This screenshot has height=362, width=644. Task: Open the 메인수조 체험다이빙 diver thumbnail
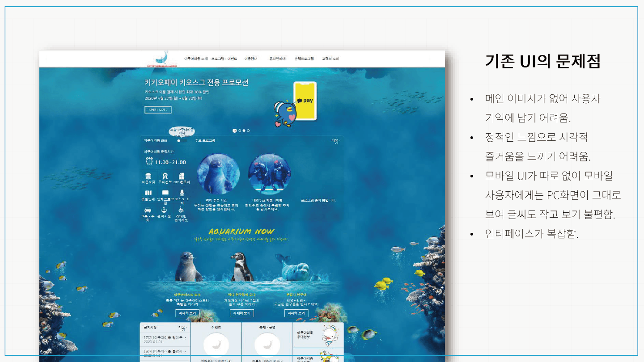click(269, 174)
